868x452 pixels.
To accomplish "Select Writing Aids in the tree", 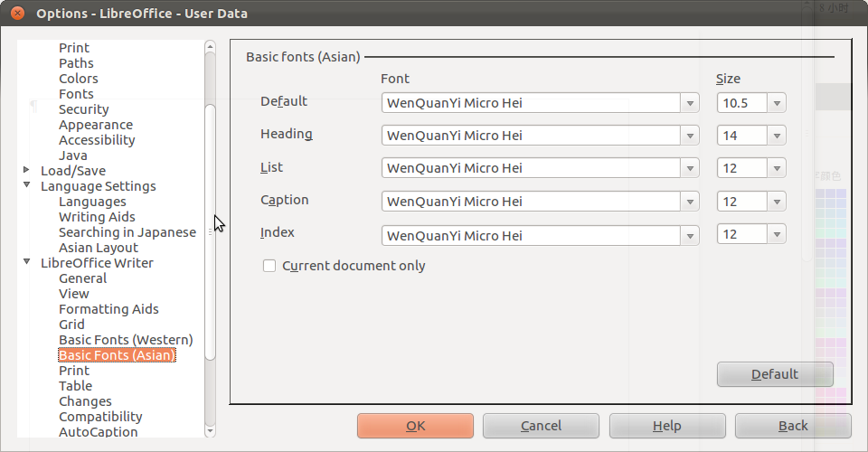I will [x=97, y=217].
